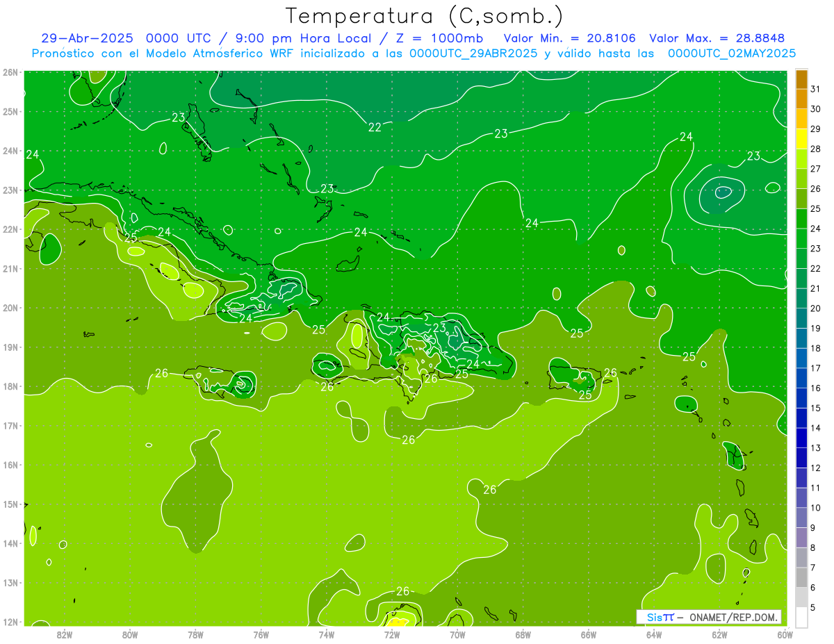Viewport: 834px width, 644px height.
Task: Select the "0000UTC_02MAY2025" valid-until timestamp
Action: tap(731, 53)
